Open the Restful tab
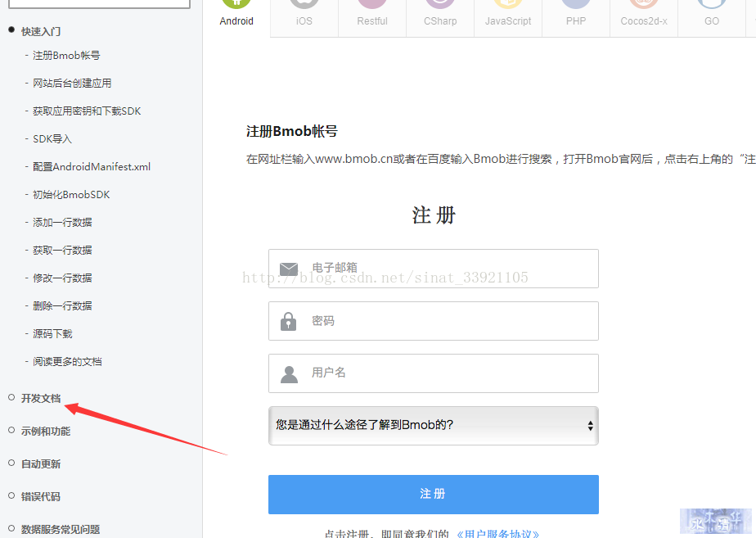 click(x=372, y=17)
